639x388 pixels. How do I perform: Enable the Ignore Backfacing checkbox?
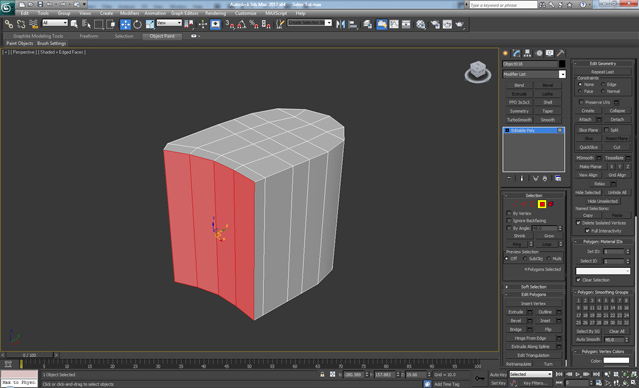pos(509,220)
